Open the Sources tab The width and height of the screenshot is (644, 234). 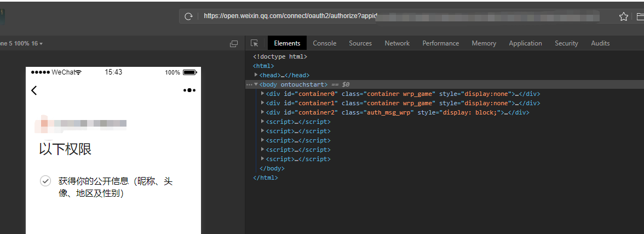360,43
